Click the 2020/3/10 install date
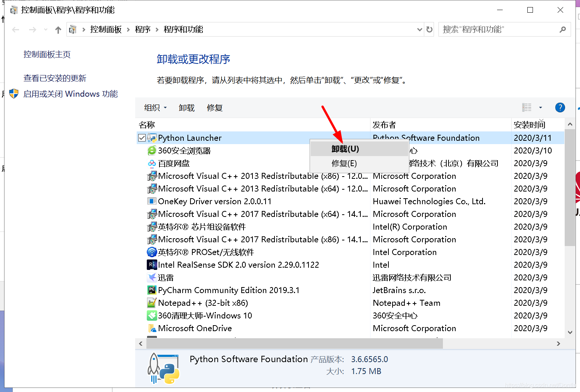 (533, 150)
